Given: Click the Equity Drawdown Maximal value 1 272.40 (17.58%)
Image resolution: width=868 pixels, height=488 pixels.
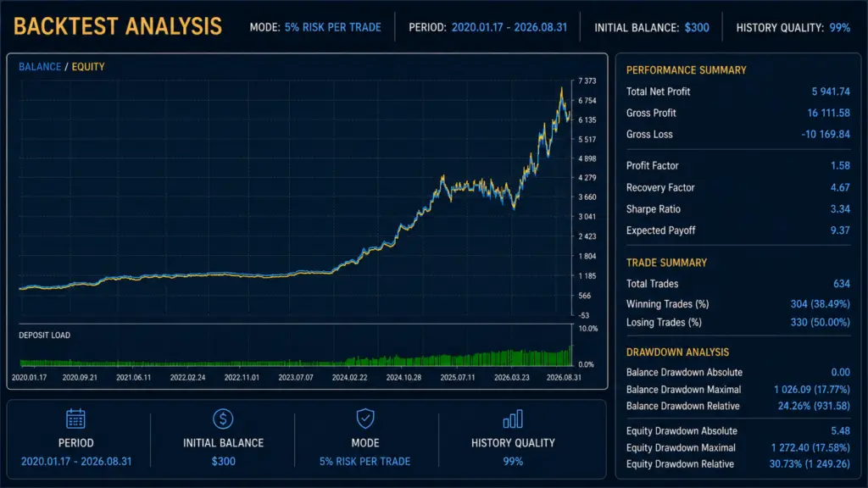Looking at the screenshot, I should (x=811, y=447).
